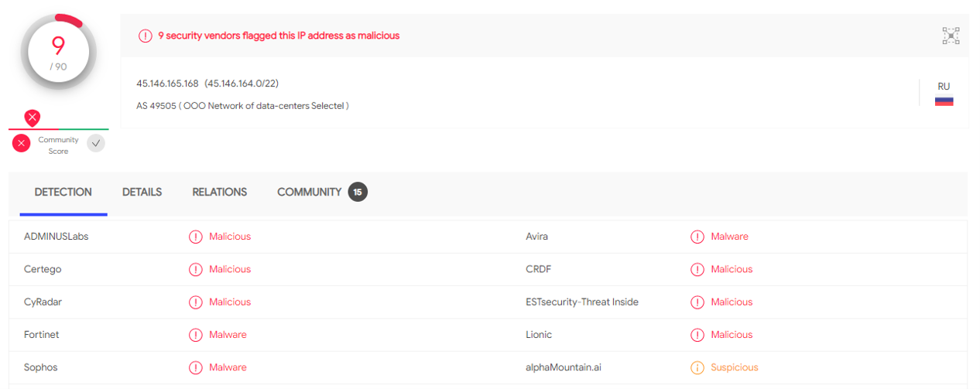
Task: Click the Avira Malware alert icon
Action: click(697, 237)
